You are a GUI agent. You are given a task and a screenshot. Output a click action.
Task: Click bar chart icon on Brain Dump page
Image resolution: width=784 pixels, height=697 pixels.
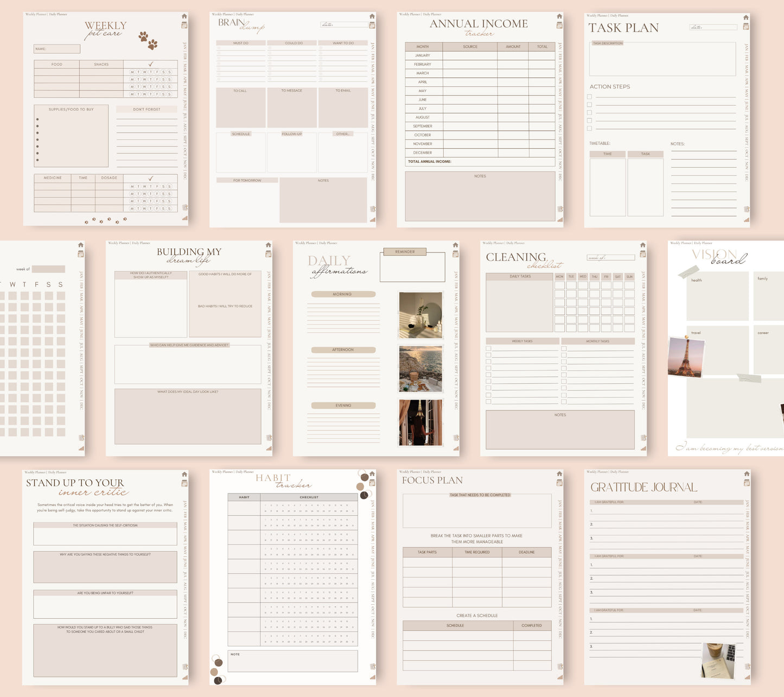click(x=372, y=220)
